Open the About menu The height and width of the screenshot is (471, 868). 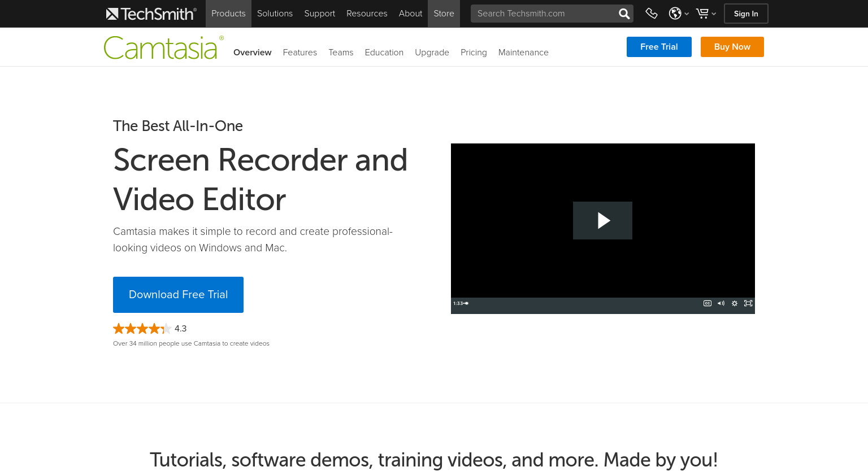(410, 14)
